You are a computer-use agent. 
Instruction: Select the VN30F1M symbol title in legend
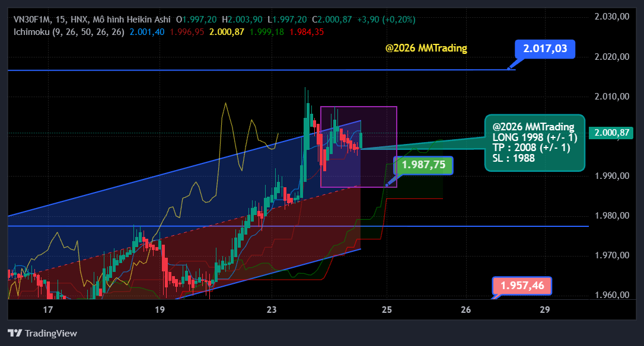coord(33,20)
